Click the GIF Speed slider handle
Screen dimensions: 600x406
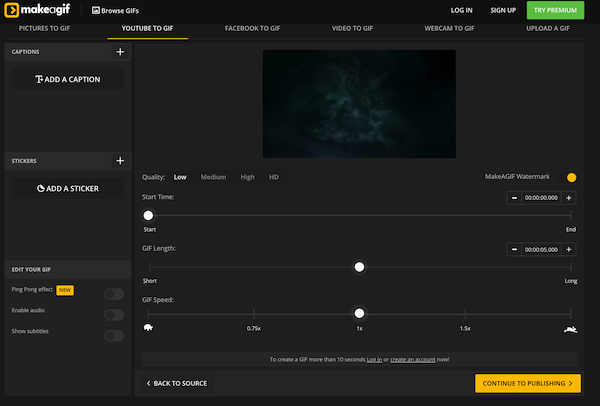(359, 313)
